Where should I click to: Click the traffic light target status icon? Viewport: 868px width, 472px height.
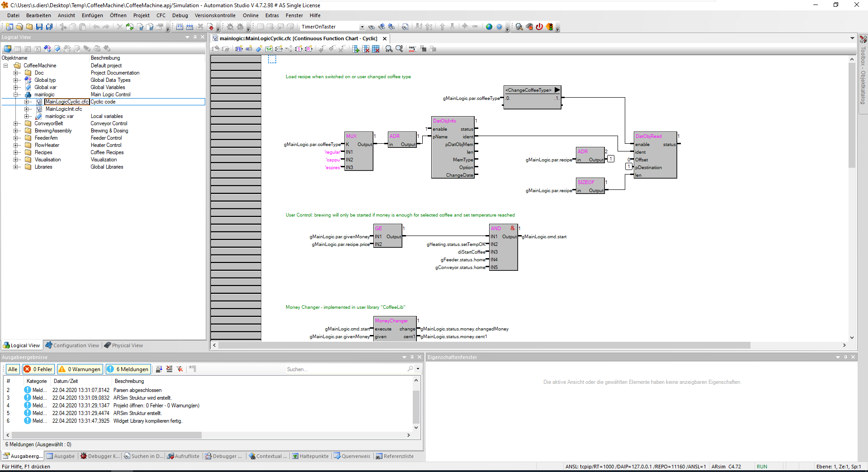[x=550, y=27]
